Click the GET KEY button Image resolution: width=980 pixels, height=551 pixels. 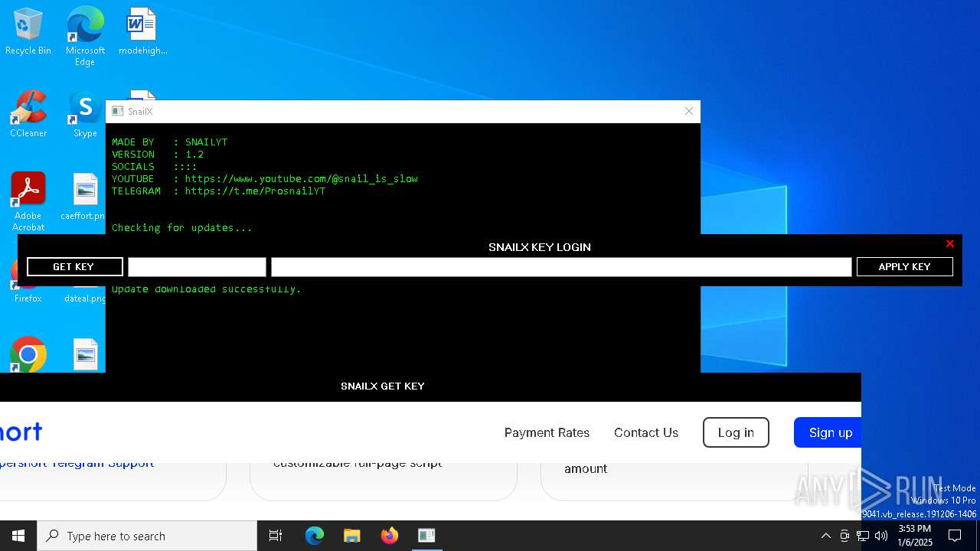(x=74, y=266)
